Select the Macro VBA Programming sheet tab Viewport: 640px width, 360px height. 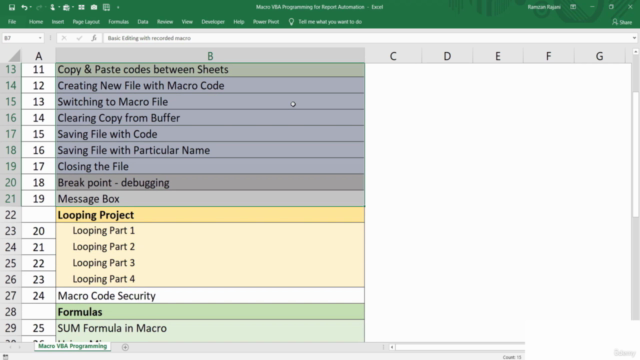pyautogui.click(x=72, y=346)
